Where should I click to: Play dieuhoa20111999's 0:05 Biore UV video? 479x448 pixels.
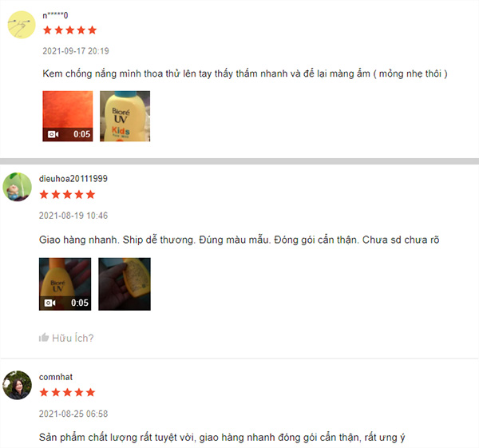coord(65,284)
